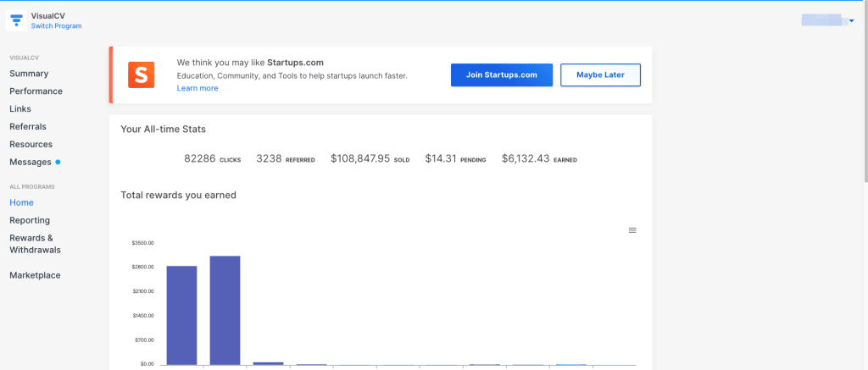Select Referrals from the sidebar
Image resolution: width=868 pixels, height=370 pixels.
[28, 127]
